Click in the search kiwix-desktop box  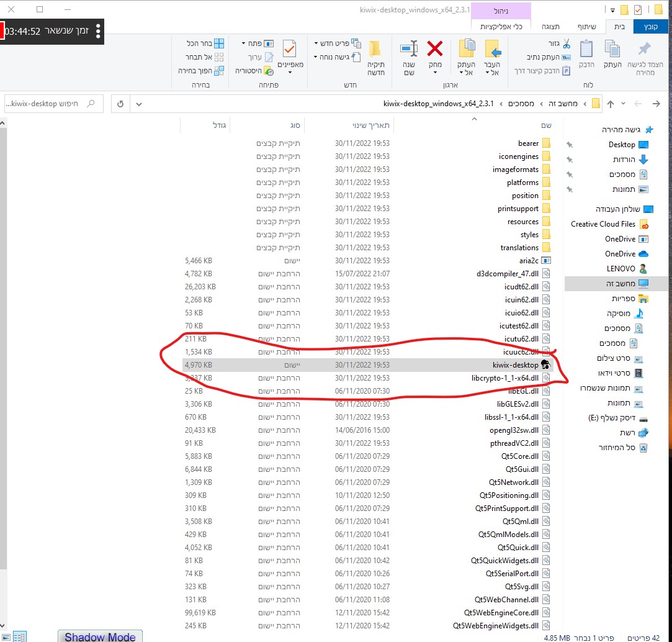(x=53, y=104)
